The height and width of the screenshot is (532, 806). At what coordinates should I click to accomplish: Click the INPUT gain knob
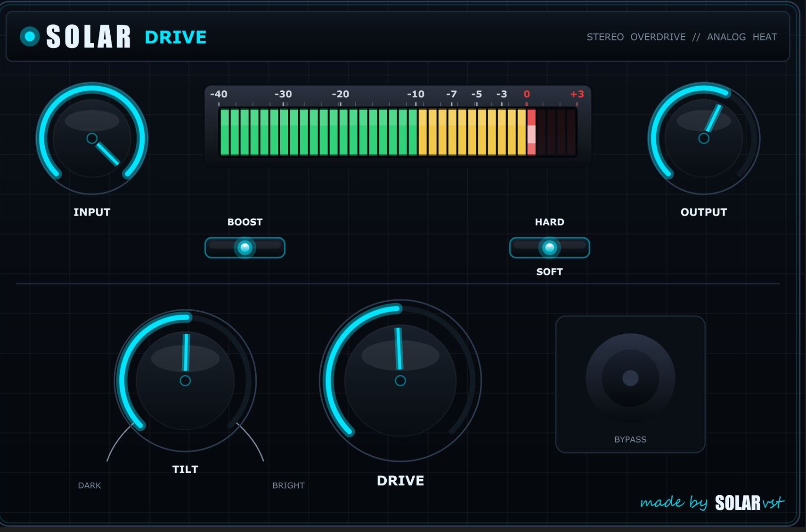pos(92,138)
